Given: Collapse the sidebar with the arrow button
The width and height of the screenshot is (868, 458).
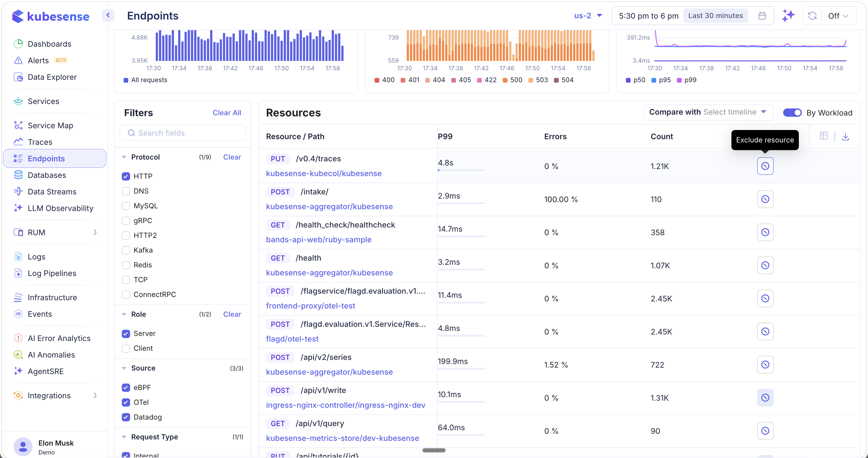Looking at the screenshot, I should (x=108, y=15).
